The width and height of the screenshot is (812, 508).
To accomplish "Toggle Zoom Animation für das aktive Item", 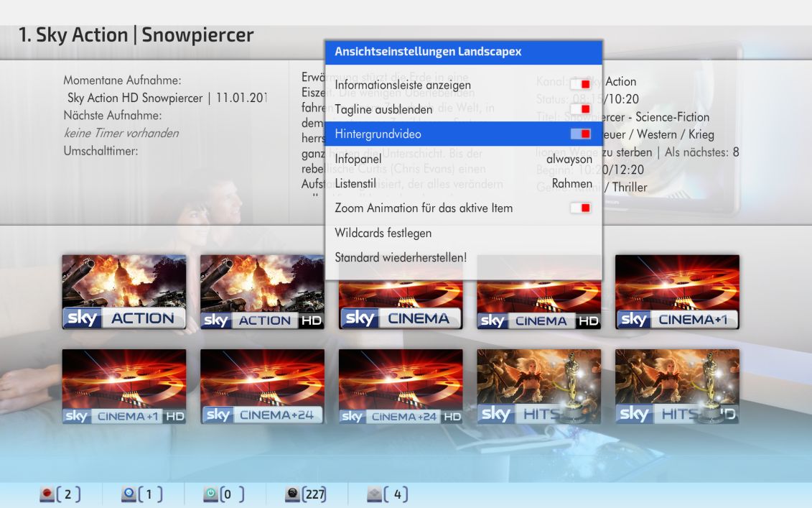I will click(581, 208).
